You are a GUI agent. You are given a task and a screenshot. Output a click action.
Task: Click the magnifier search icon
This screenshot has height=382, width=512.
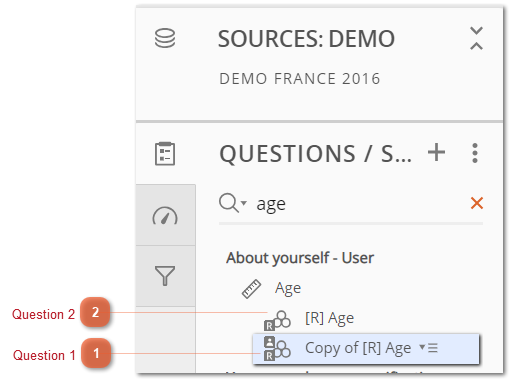(229, 203)
